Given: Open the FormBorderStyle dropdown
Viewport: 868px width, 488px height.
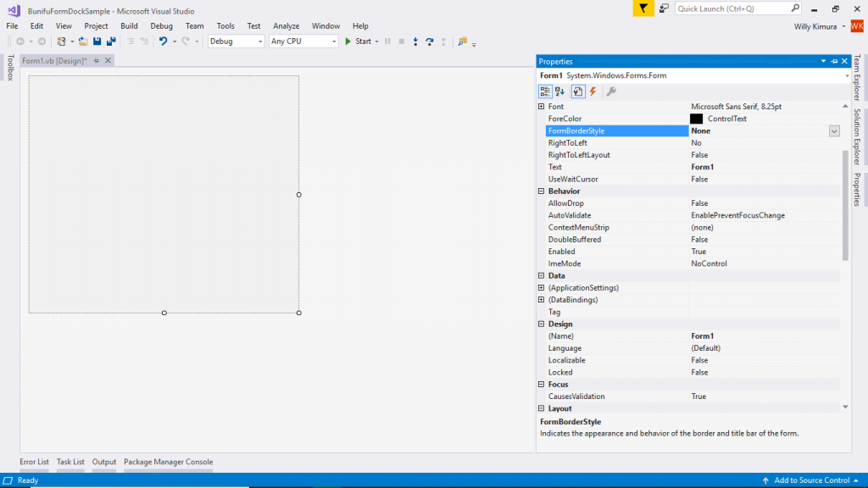Looking at the screenshot, I should [834, 130].
